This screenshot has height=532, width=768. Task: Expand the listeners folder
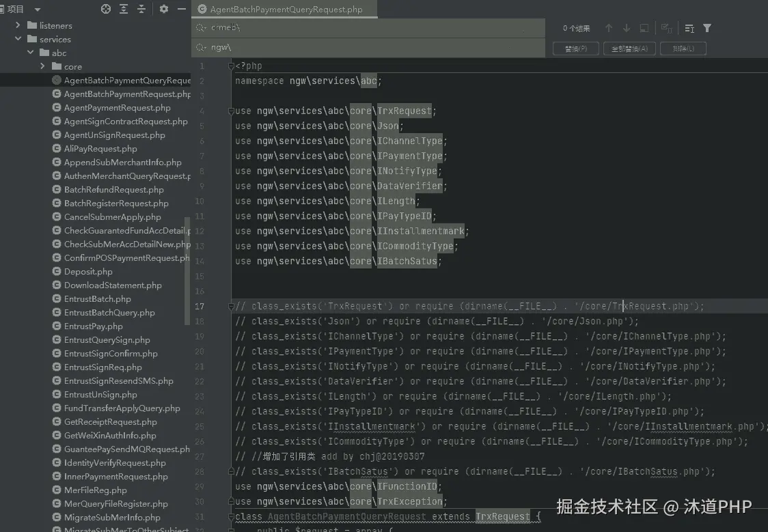pos(18,25)
